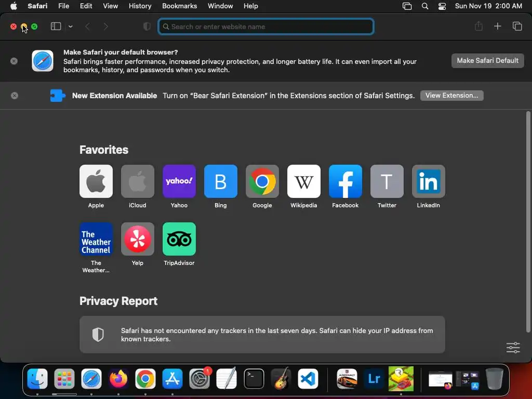Open the iCloud favorite
The height and width of the screenshot is (399, 532).
tap(137, 181)
